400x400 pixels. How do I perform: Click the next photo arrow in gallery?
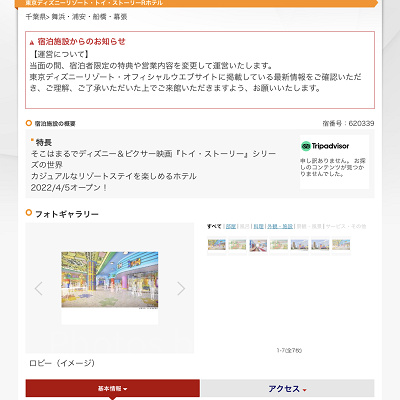(x=181, y=289)
